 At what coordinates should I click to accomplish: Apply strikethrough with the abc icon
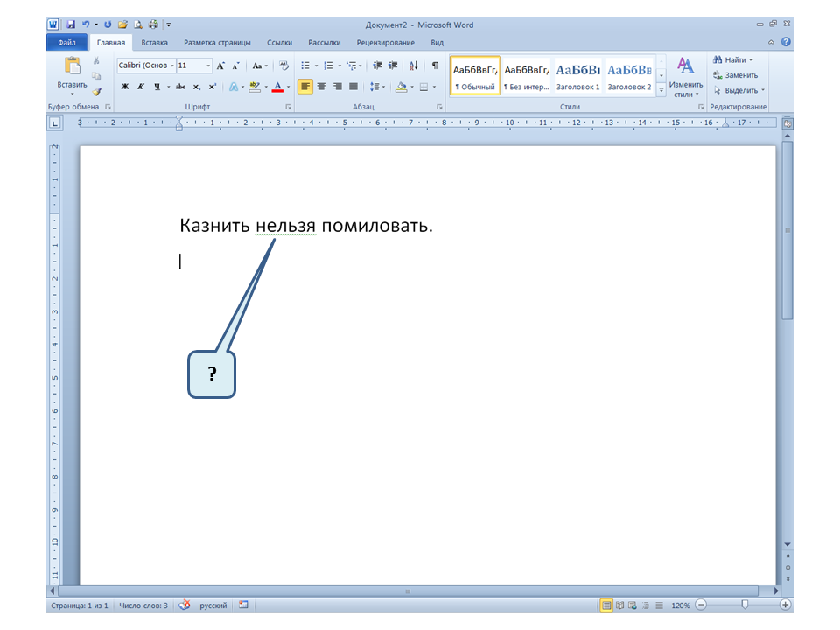tap(180, 87)
